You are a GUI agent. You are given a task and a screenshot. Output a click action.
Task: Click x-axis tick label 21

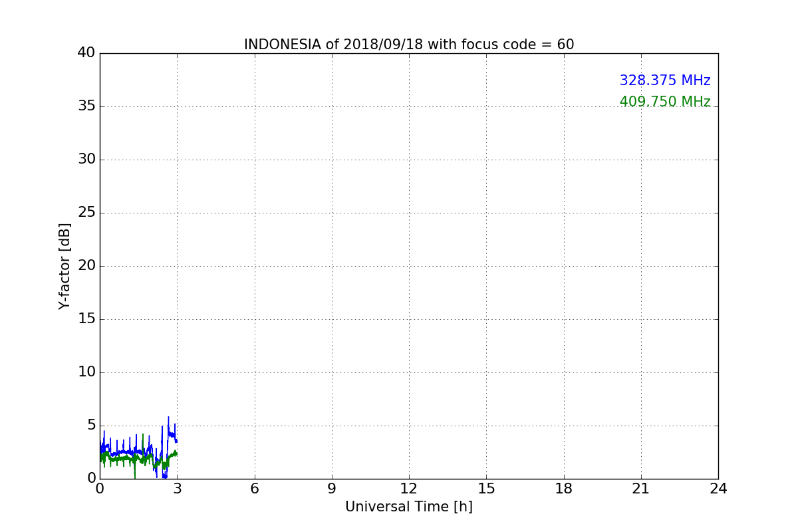[x=641, y=489]
